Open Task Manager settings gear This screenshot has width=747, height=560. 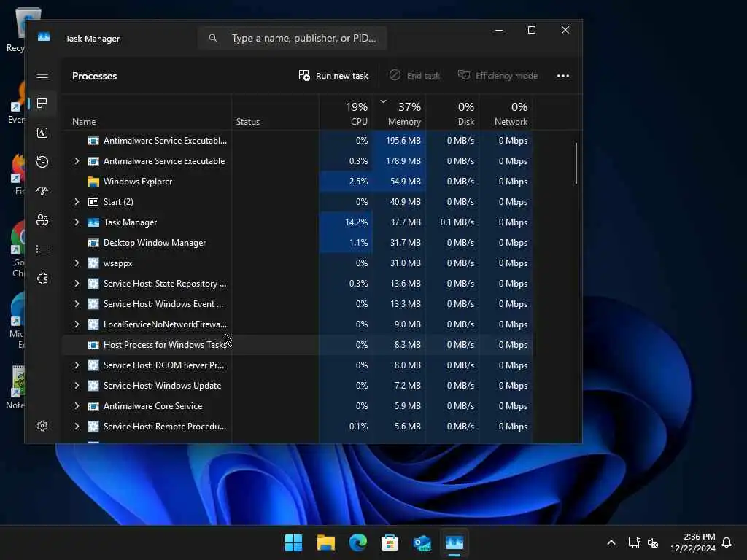(x=42, y=426)
